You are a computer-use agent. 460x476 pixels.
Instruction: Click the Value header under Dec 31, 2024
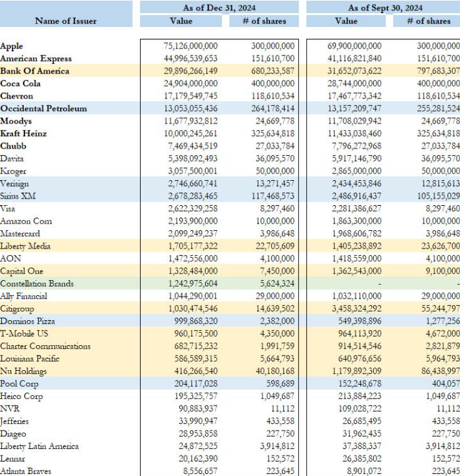pos(181,21)
